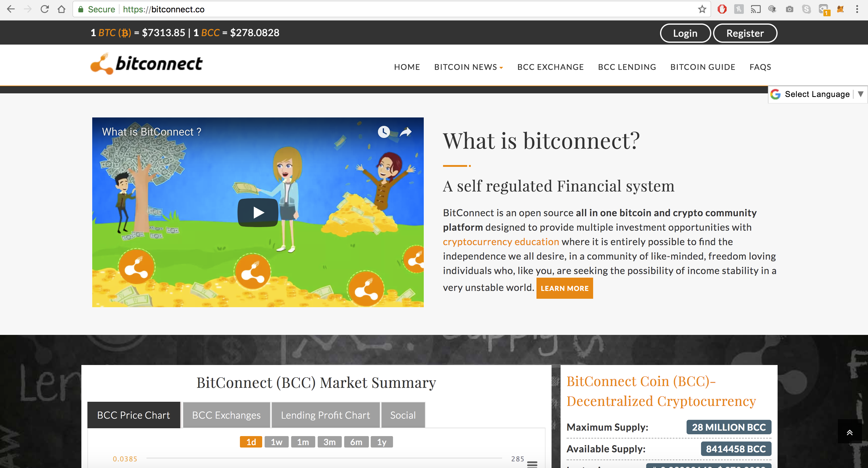868x468 pixels.
Task: Click the Cast extension icon
Action: (x=756, y=9)
